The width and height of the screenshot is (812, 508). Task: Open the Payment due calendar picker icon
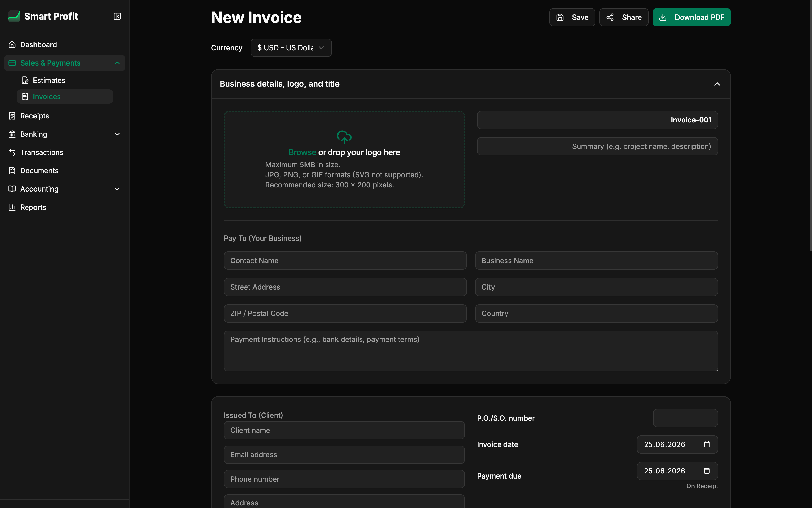(x=707, y=471)
